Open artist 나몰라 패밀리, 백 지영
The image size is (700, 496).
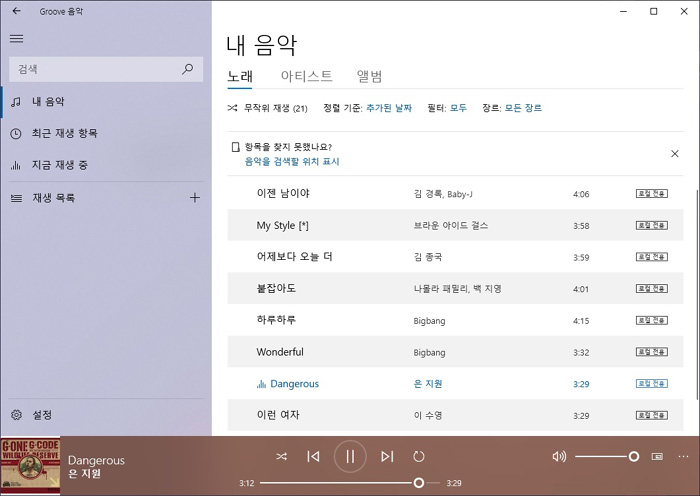458,289
